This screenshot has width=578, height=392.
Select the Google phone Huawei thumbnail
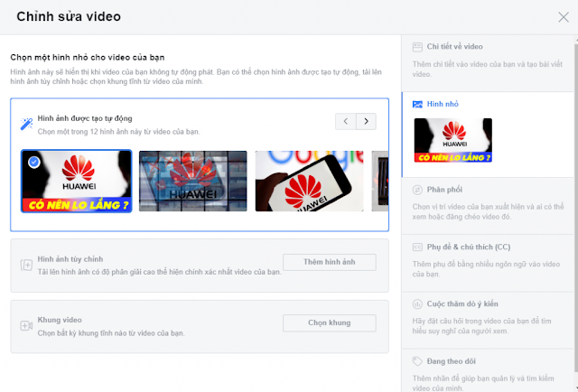coord(309,181)
